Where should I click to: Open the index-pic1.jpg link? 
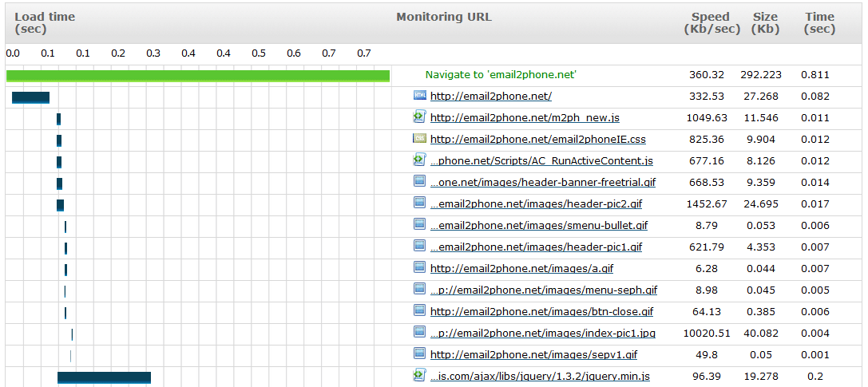[543, 334]
